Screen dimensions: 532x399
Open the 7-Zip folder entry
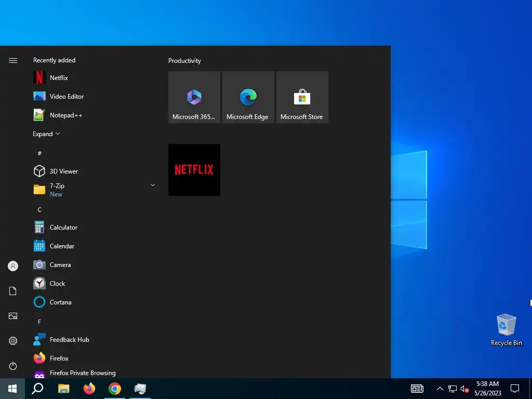pyautogui.click(x=94, y=190)
